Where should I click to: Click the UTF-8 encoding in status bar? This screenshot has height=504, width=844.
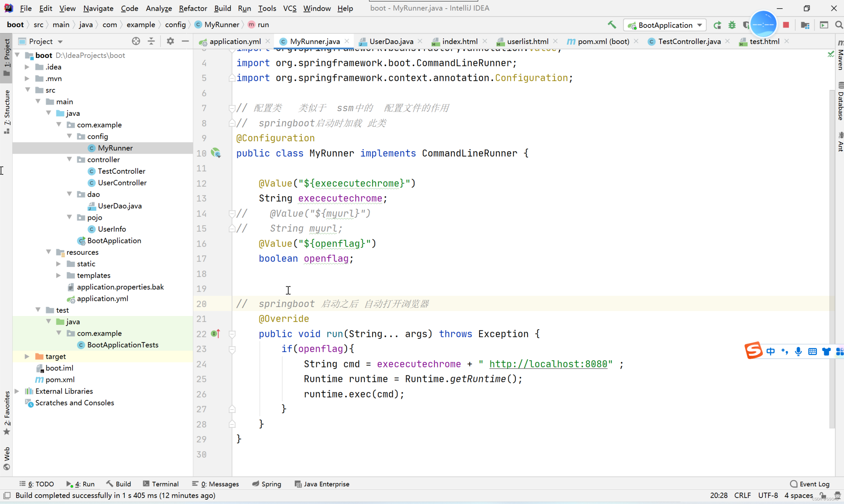[x=768, y=495]
